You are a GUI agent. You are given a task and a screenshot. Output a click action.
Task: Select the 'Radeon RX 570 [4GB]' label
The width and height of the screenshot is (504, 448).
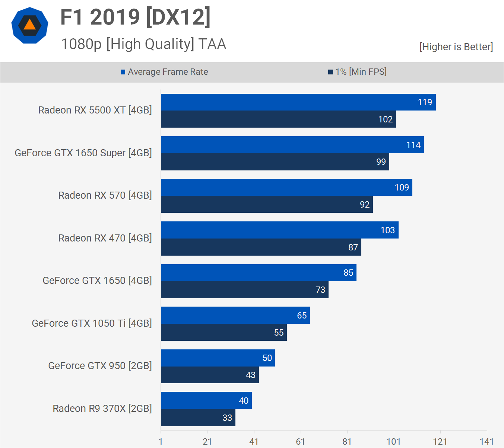105,195
